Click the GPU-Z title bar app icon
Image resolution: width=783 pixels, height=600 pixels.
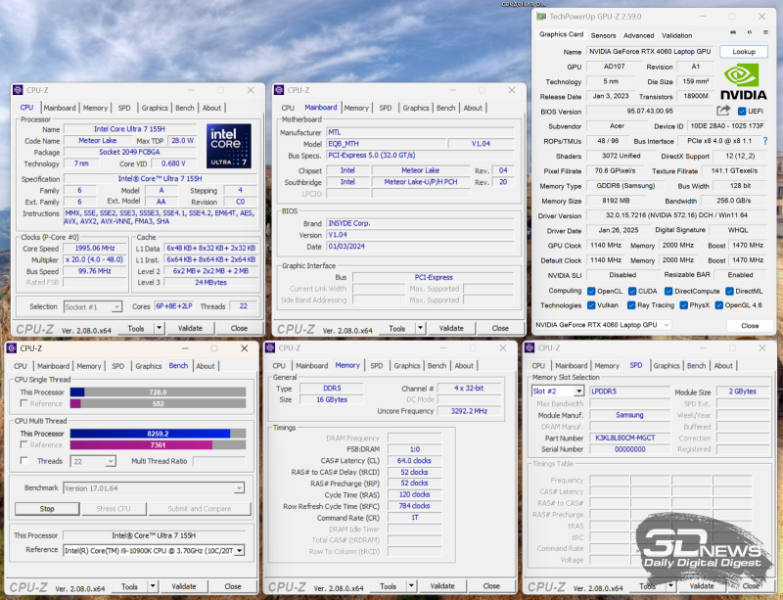tap(541, 16)
